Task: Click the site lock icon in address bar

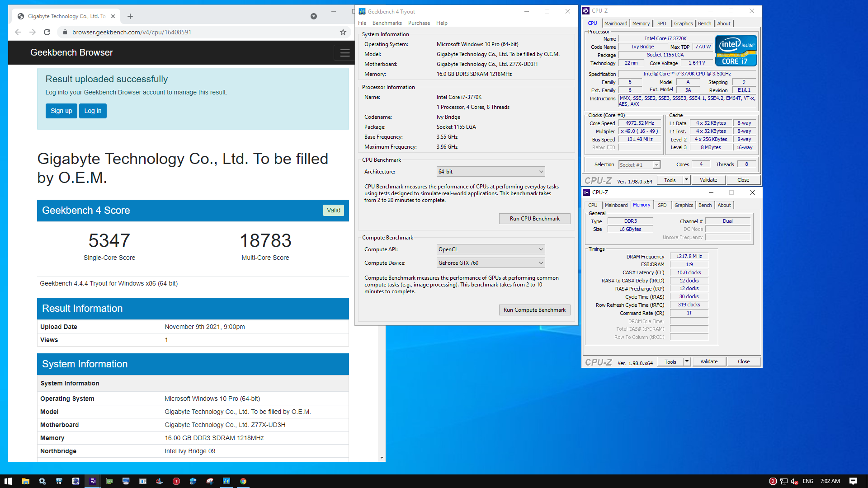Action: click(65, 32)
